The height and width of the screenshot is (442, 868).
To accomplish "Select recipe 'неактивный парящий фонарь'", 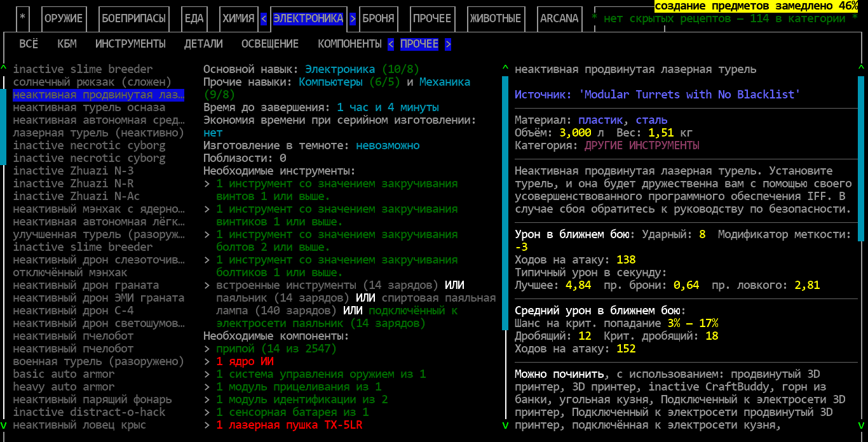I will 92,399.
